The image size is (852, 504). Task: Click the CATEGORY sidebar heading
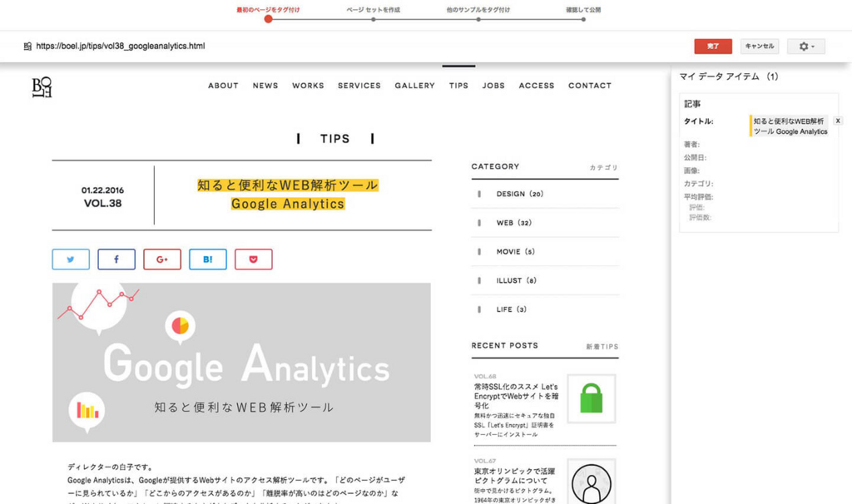point(495,166)
